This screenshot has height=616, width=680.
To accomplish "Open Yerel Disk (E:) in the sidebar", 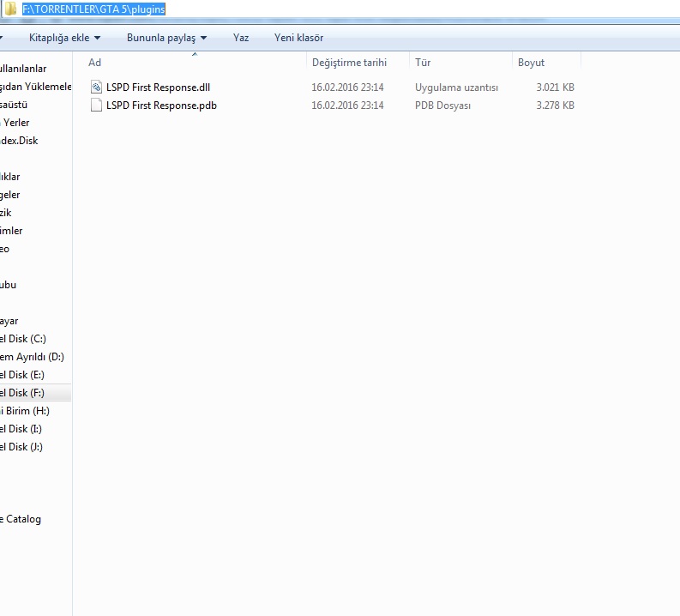I will tap(22, 375).
